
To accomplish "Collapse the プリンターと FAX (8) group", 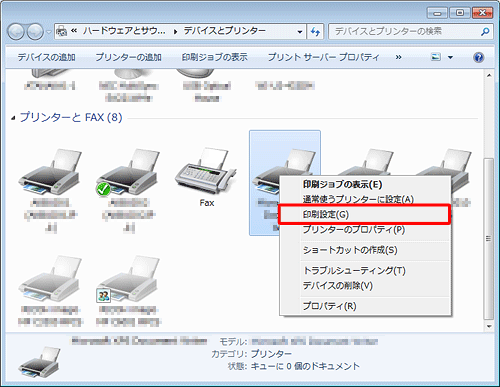I will (13, 118).
